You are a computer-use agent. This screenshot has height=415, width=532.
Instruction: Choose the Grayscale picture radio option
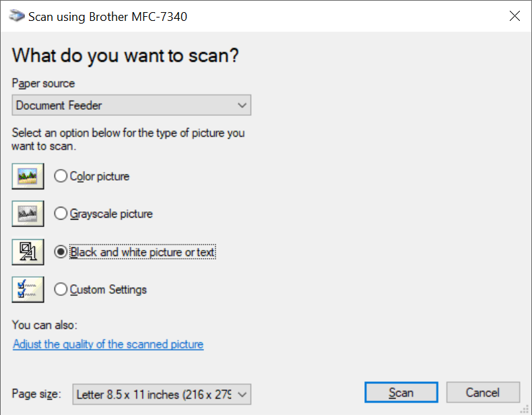pyautogui.click(x=61, y=214)
